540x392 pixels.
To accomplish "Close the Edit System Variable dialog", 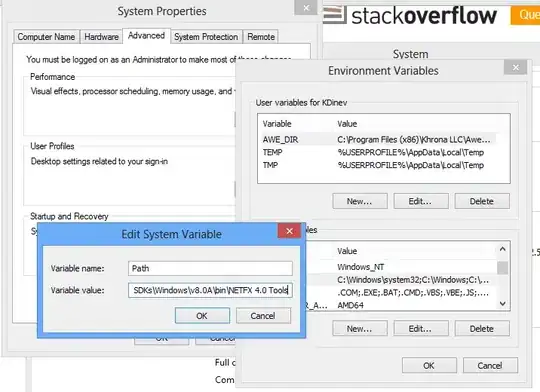I will 289,231.
